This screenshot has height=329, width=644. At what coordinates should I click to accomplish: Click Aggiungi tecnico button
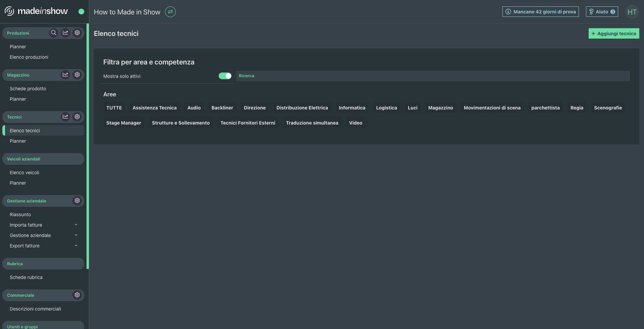click(614, 34)
